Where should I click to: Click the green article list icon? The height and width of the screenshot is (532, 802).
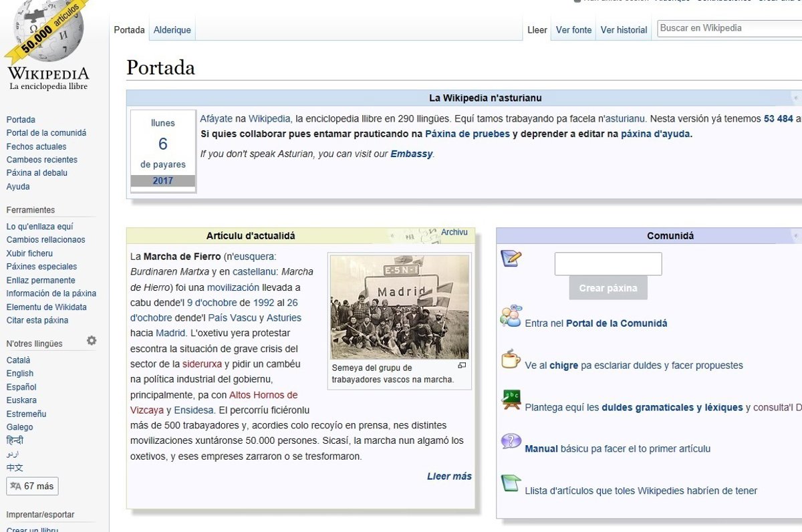511,483
